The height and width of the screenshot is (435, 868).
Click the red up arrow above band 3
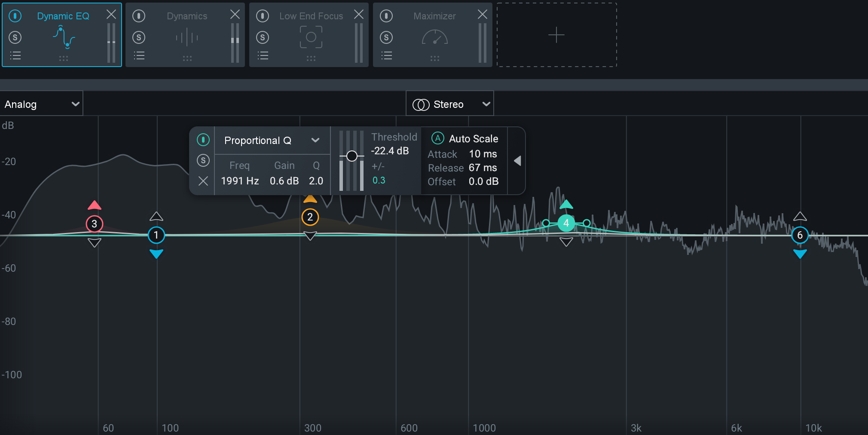[x=95, y=205]
